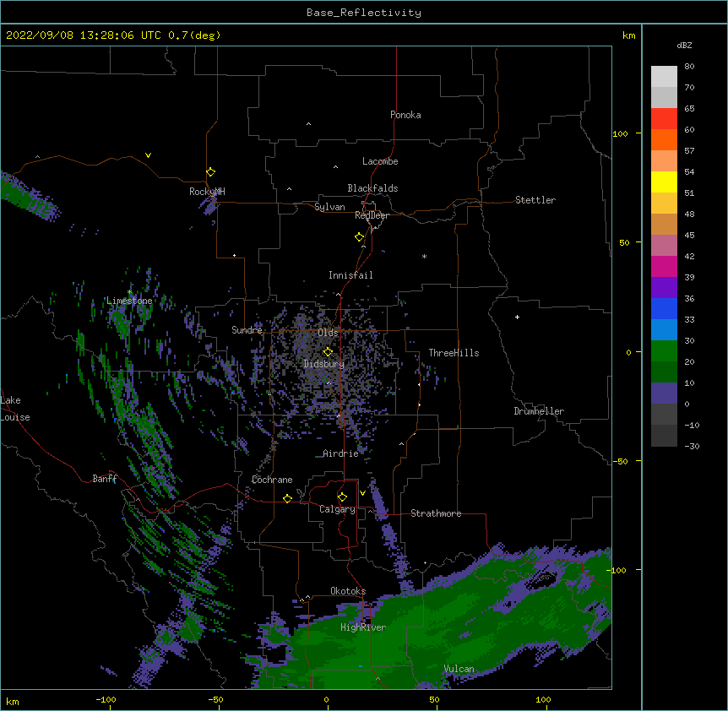Select the royal blue 33-36 dBZ swatch
The height and width of the screenshot is (711, 728).
click(664, 308)
